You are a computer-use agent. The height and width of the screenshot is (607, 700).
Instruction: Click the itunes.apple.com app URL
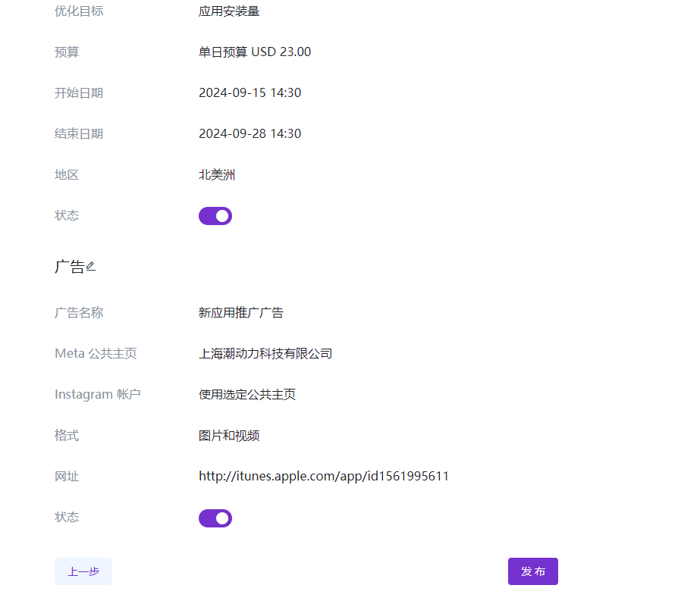pyautogui.click(x=324, y=477)
